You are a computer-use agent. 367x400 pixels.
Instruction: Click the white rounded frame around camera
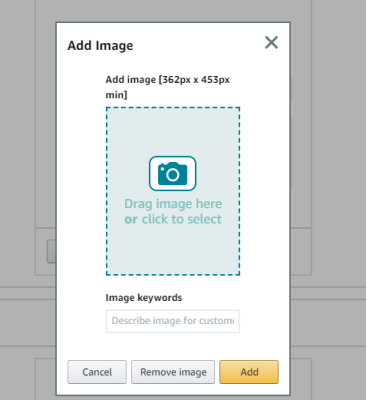tap(173, 173)
